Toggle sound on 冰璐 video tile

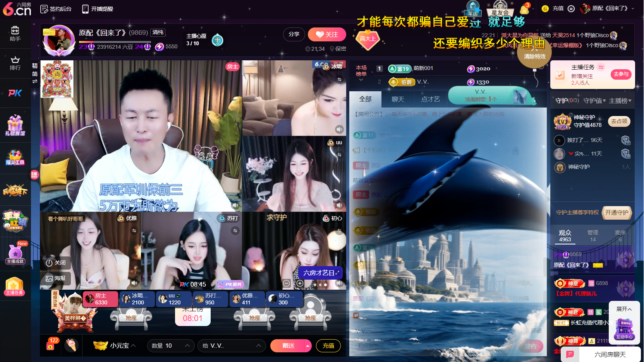tap(339, 129)
